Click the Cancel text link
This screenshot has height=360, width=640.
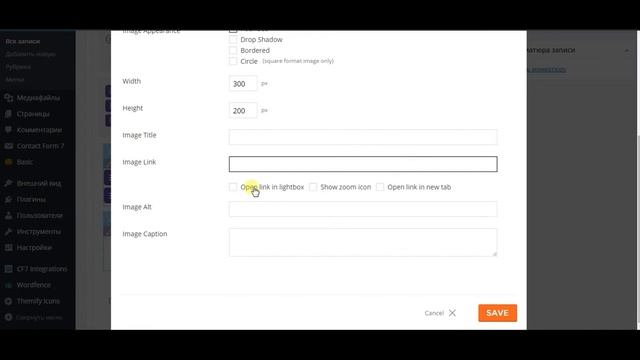pos(434,313)
